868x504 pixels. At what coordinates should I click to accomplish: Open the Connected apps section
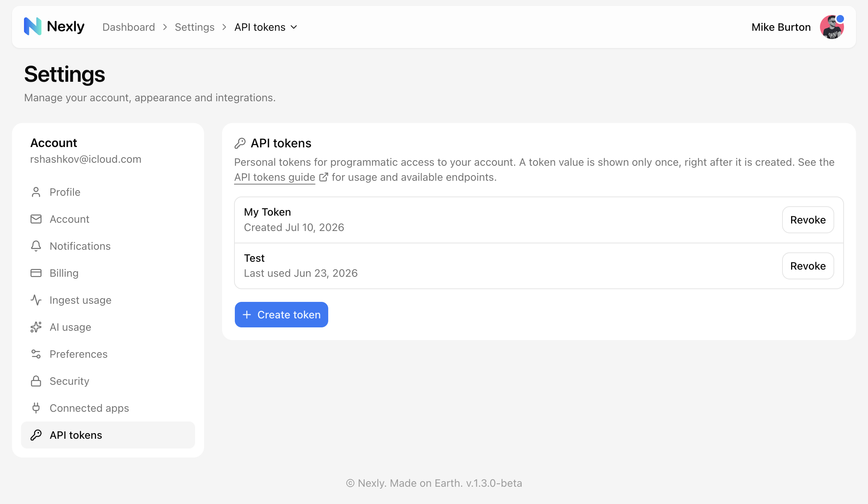click(108, 408)
